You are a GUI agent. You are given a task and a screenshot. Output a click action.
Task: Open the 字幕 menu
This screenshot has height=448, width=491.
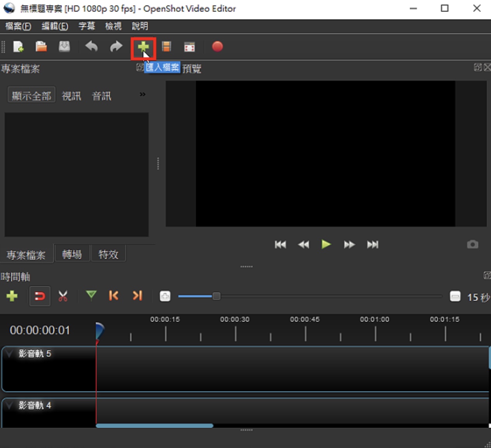coord(86,26)
